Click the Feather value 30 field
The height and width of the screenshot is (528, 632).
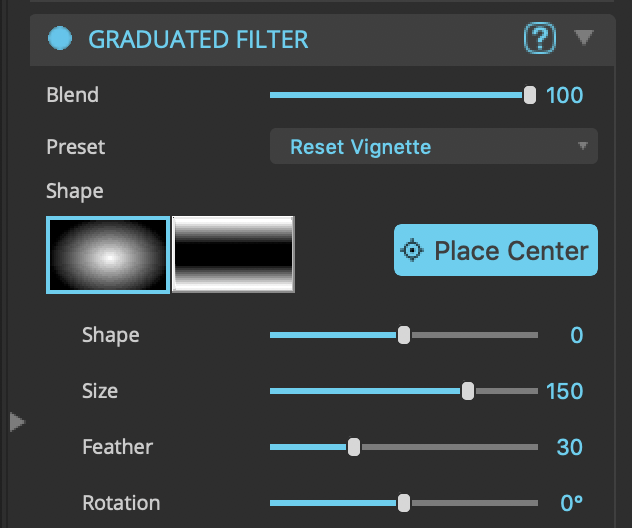570,447
